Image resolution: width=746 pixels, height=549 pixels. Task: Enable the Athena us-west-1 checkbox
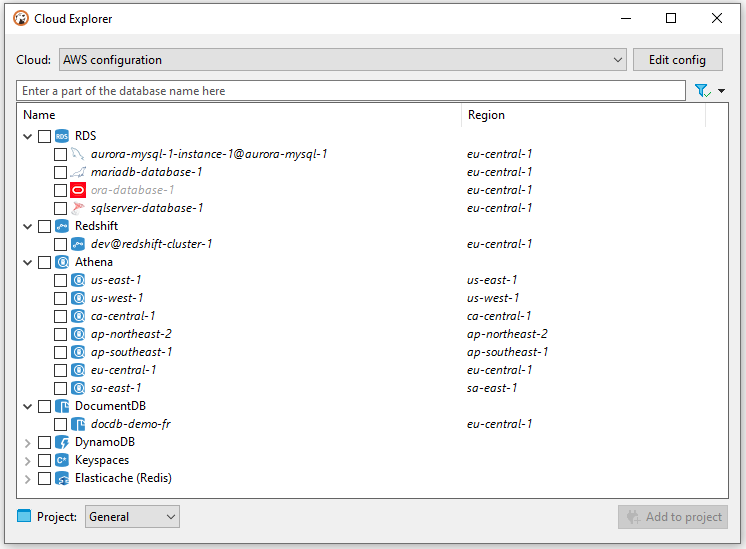pyautogui.click(x=61, y=298)
